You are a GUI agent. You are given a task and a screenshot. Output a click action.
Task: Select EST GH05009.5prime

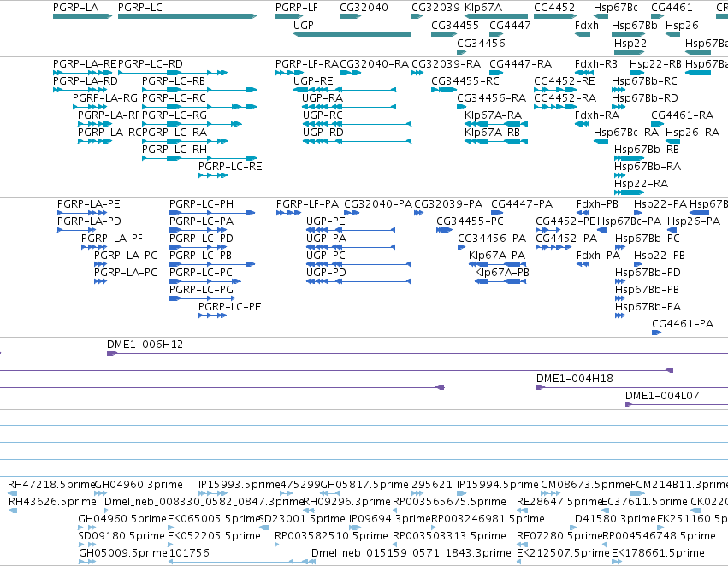[x=87, y=562]
